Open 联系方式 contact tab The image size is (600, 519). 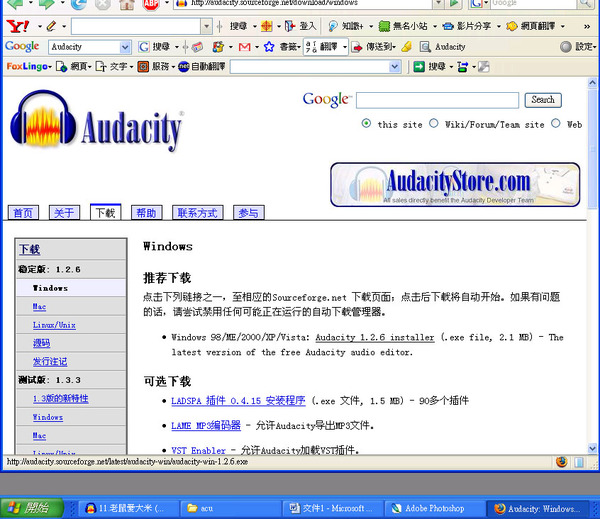click(x=197, y=213)
